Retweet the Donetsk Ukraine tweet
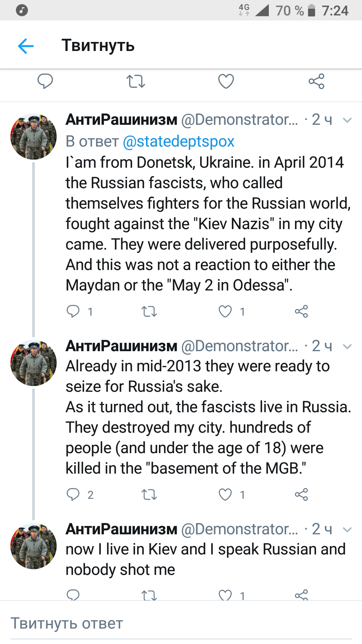 pyautogui.click(x=149, y=312)
